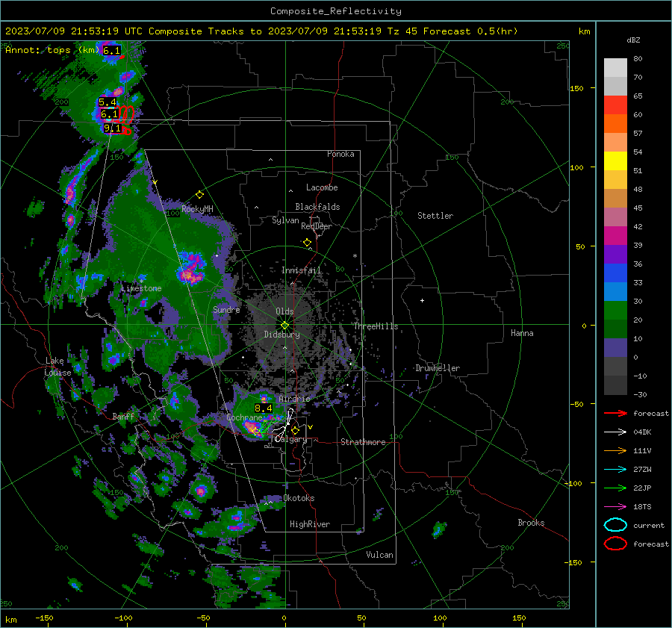
Task: Click the cyan 27ZW arrow legend icon
Action: pyautogui.click(x=615, y=470)
